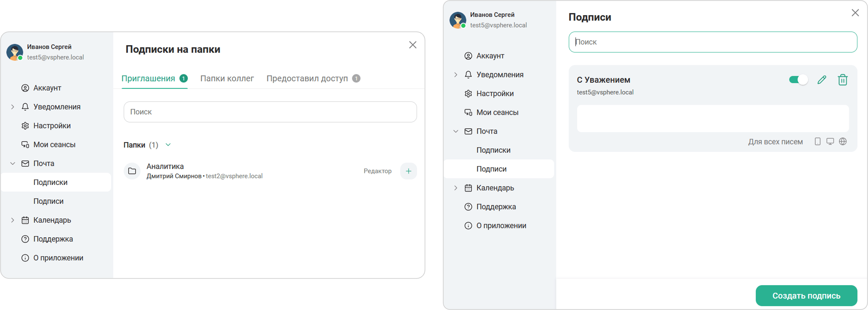Select the globe preview icon
Image resolution: width=868 pixels, height=310 pixels.
pos(843,141)
